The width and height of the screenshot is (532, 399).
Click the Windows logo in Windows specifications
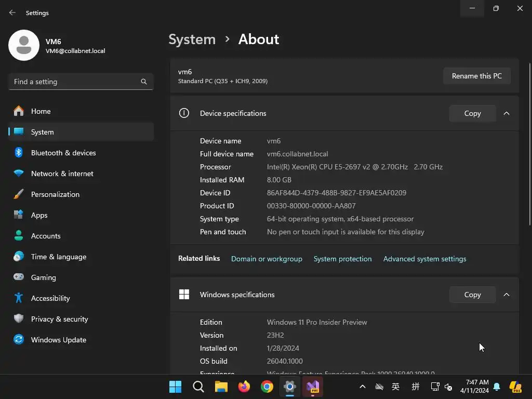tap(184, 295)
